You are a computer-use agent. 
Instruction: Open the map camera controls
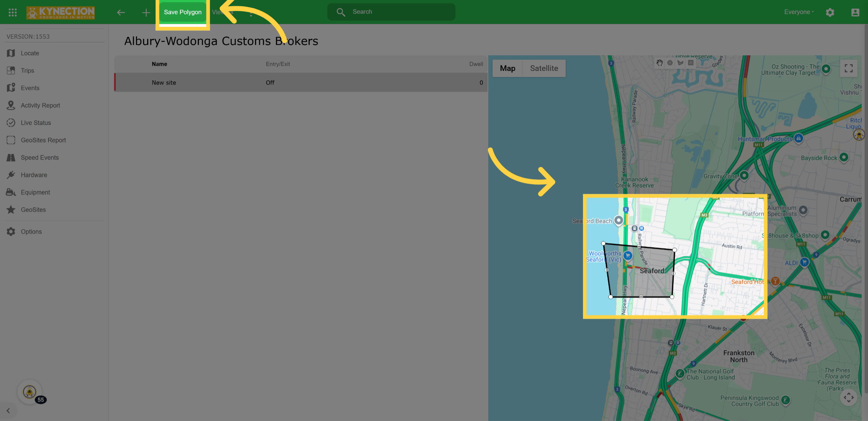(x=848, y=398)
